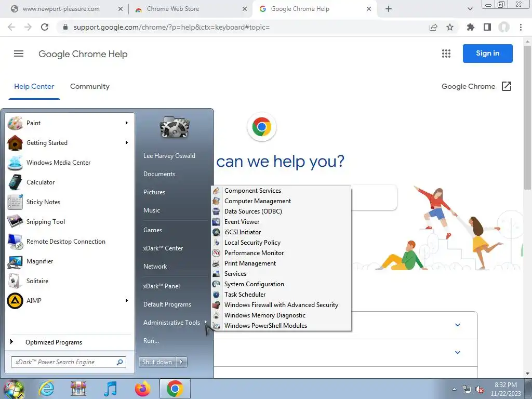The height and width of the screenshot is (399, 532).
Task: Expand the second help topic chevron
Action: coord(458,353)
